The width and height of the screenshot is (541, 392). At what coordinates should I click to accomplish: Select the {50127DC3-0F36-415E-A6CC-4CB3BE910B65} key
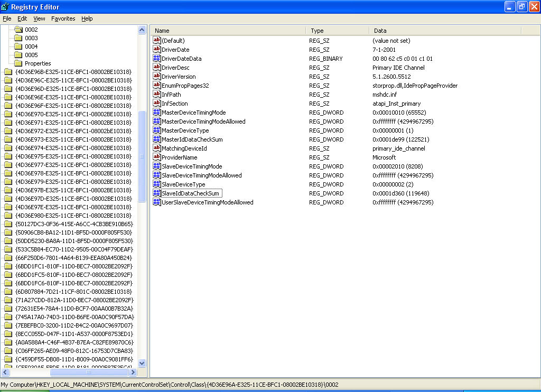point(74,224)
